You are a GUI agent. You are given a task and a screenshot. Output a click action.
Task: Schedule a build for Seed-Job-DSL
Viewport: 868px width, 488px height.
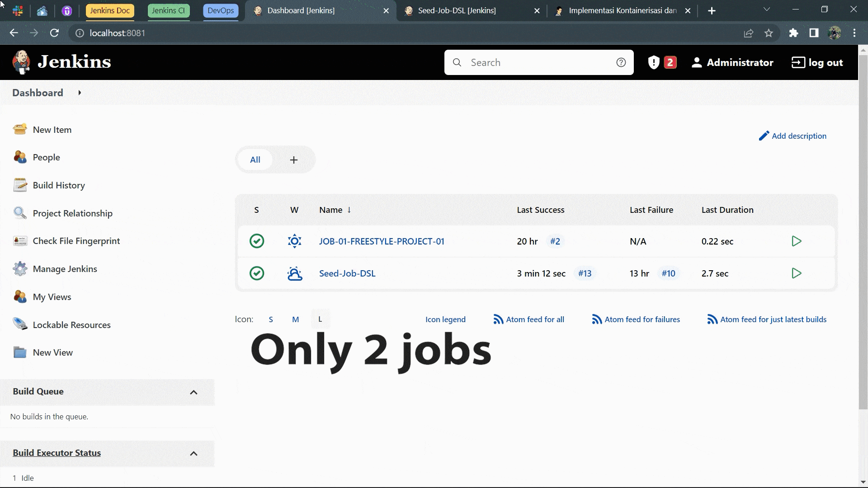(x=797, y=273)
